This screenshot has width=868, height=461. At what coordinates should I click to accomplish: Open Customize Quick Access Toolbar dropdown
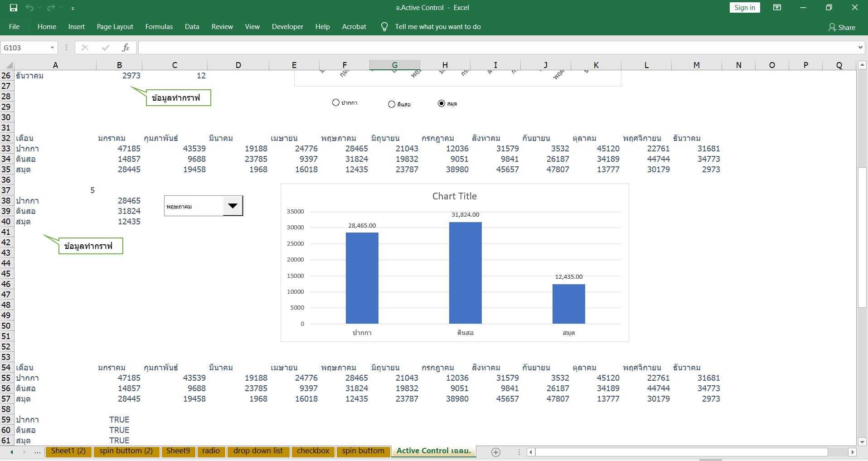(73, 8)
